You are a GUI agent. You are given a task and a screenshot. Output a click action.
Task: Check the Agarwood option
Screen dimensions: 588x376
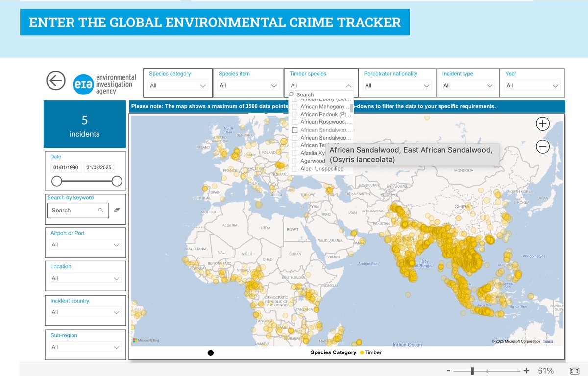click(x=294, y=161)
